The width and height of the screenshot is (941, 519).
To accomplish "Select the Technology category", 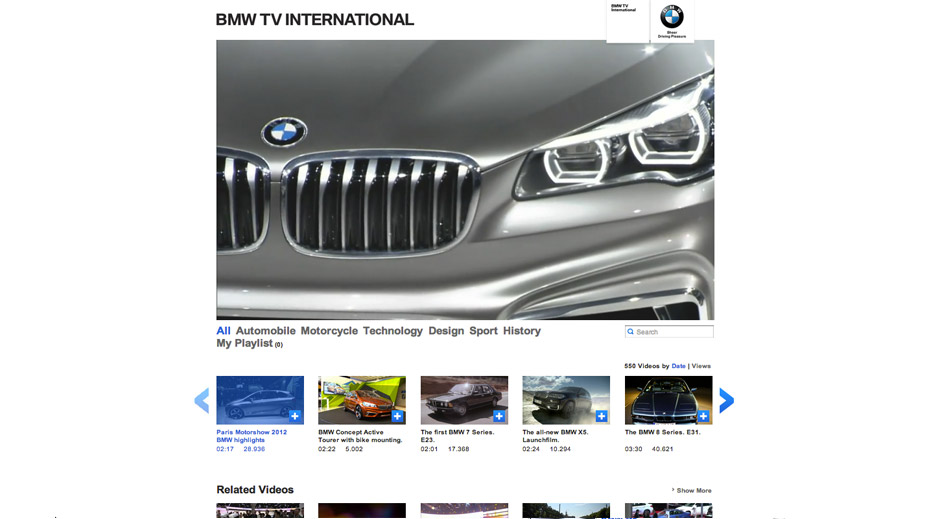I will (x=392, y=331).
